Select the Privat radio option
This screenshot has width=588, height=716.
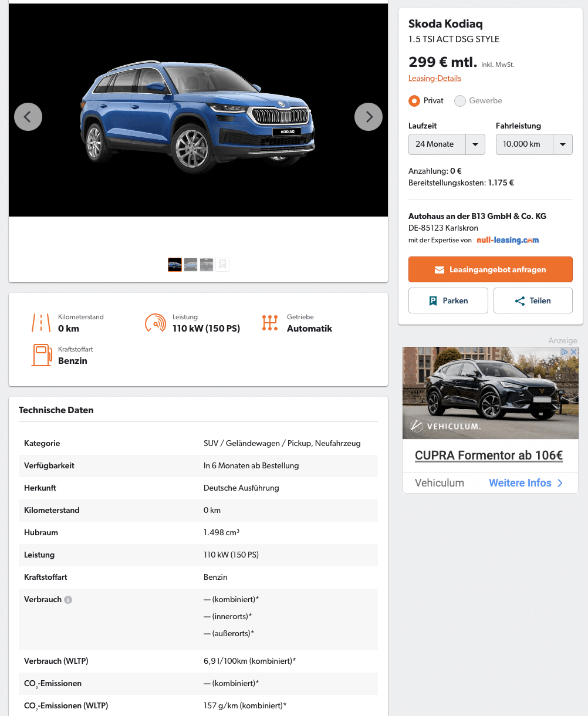click(414, 101)
